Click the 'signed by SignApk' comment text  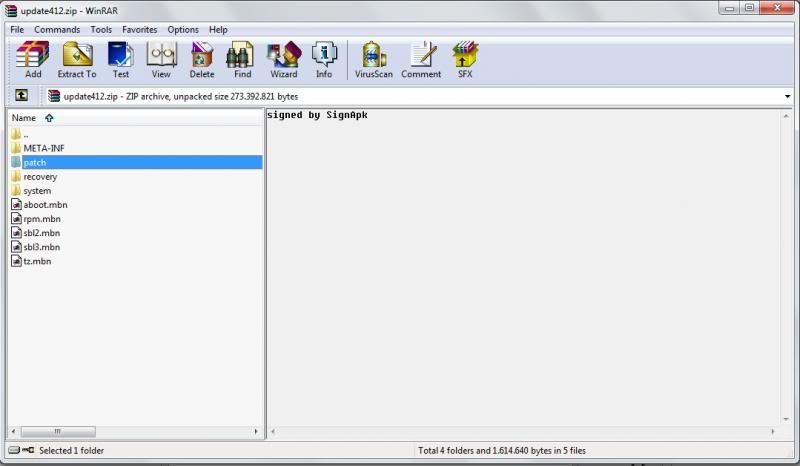[317, 115]
